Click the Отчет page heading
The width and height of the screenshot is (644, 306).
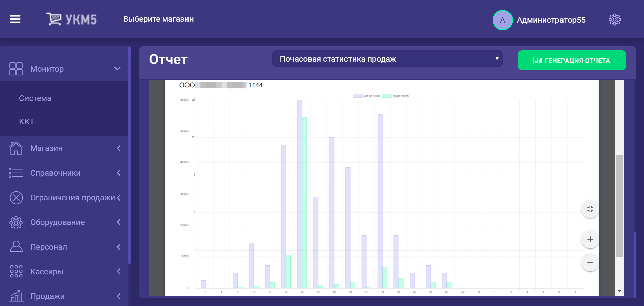click(x=168, y=59)
